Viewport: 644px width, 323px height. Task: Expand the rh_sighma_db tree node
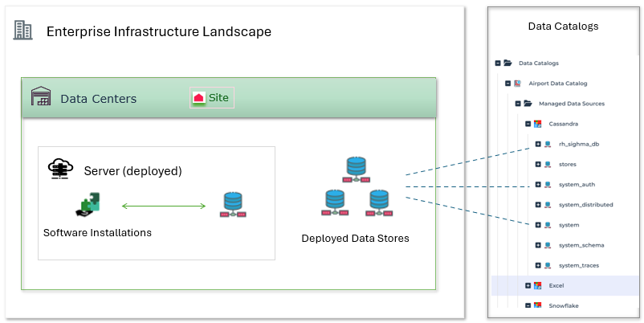point(538,145)
